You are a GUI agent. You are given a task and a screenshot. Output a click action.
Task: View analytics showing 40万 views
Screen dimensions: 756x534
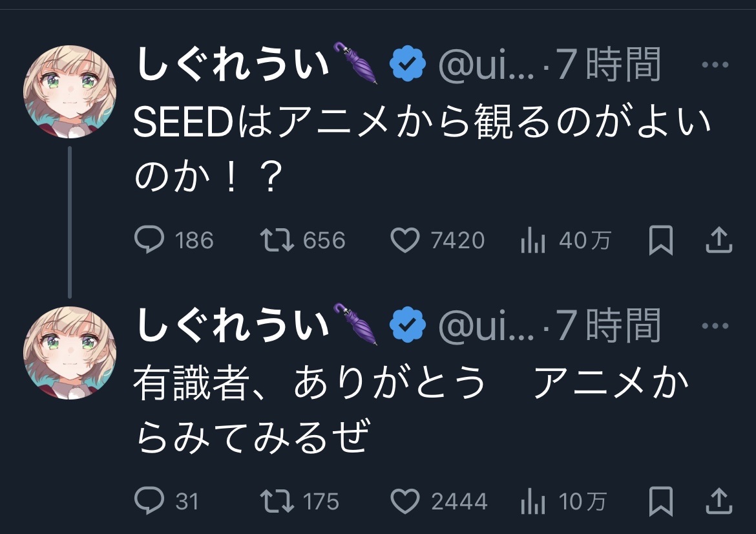531,241
